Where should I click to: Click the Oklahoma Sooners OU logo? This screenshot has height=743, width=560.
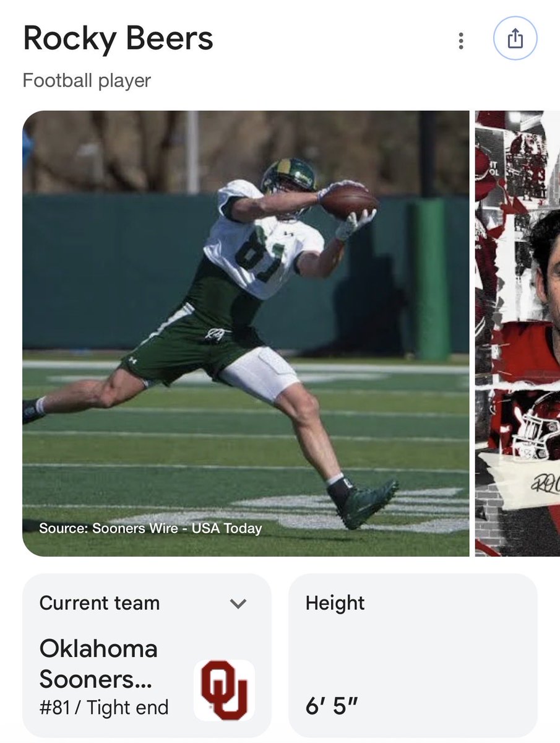tap(224, 690)
